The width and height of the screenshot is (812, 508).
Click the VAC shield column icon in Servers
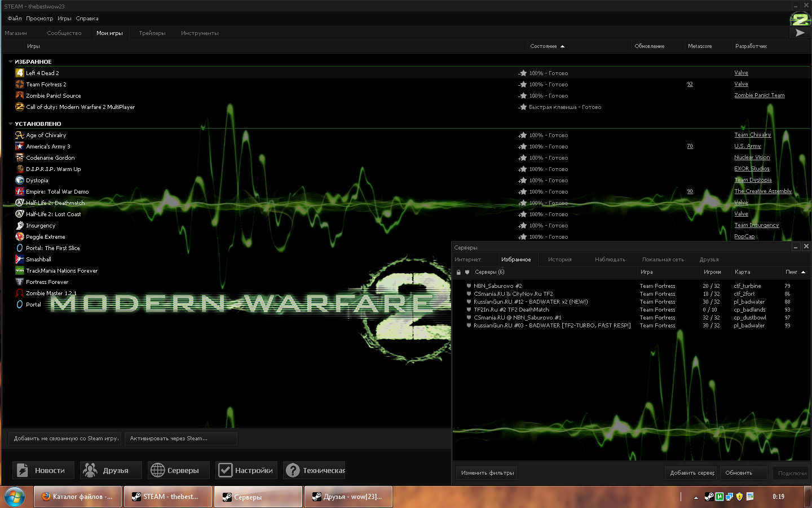point(467,272)
